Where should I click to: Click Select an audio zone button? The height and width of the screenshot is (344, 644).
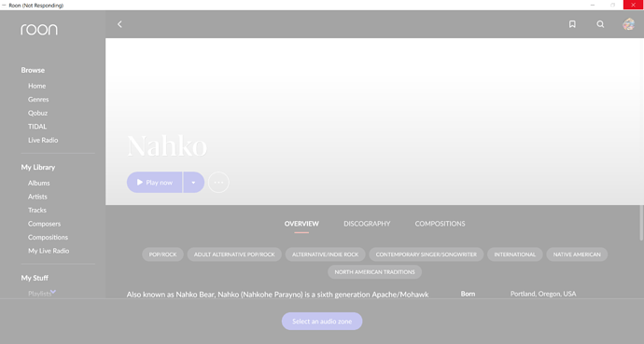coord(322,322)
